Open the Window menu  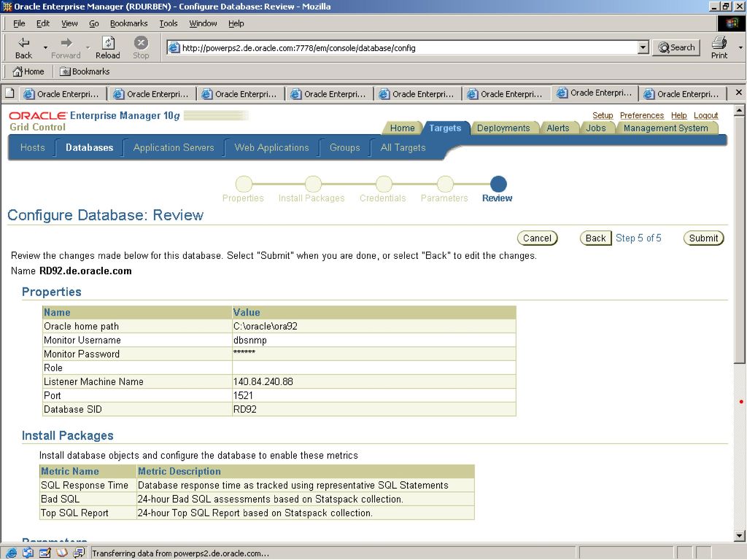pos(203,23)
